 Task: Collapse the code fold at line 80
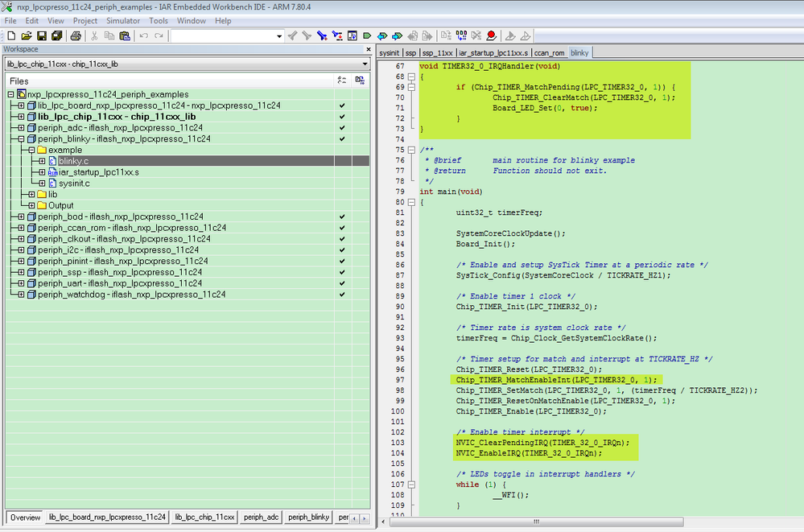(x=411, y=202)
